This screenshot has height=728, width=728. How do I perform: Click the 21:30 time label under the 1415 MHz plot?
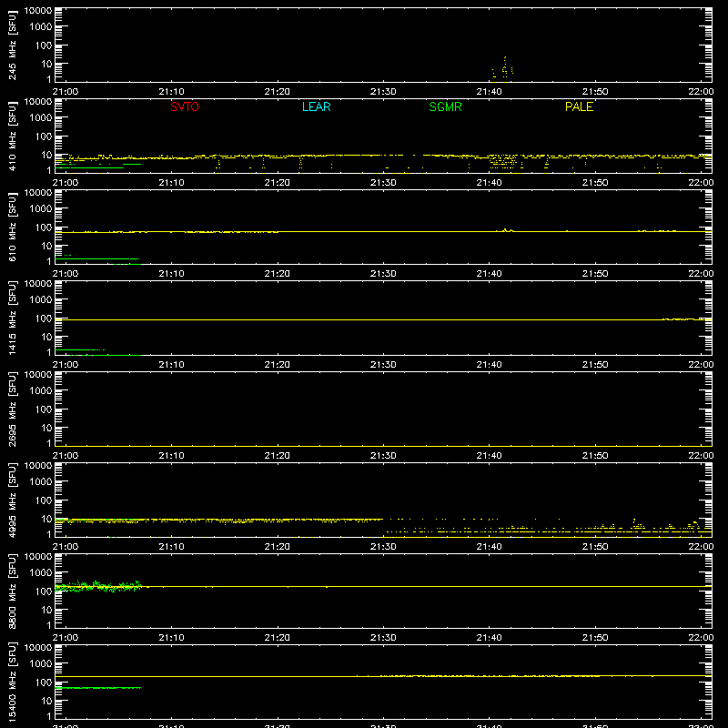click(x=383, y=365)
